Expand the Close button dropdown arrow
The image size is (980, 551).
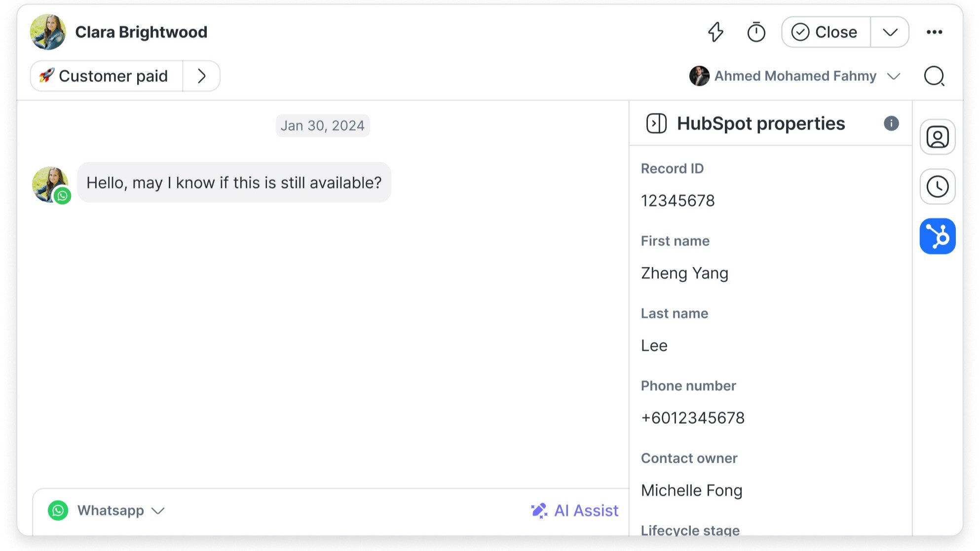click(890, 33)
